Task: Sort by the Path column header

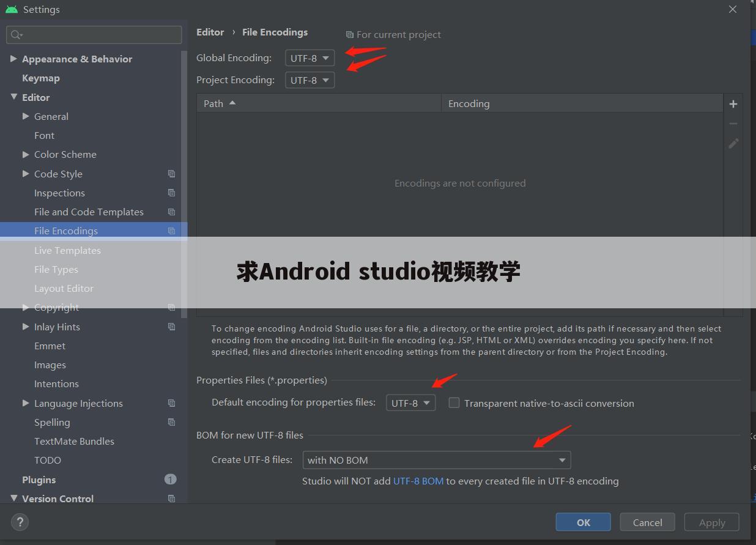Action: pos(319,103)
